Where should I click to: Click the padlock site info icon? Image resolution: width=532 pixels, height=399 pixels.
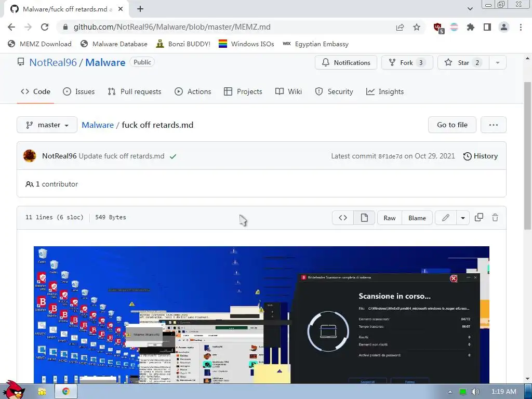(65, 27)
